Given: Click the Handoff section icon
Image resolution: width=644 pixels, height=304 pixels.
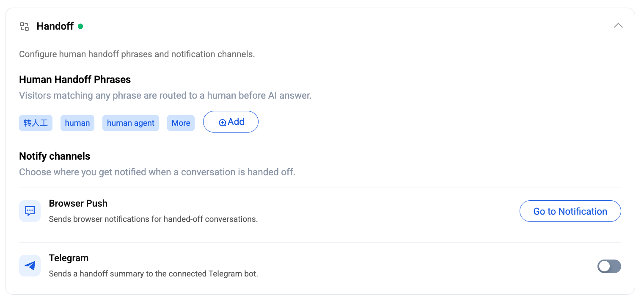Looking at the screenshot, I should coord(25,26).
